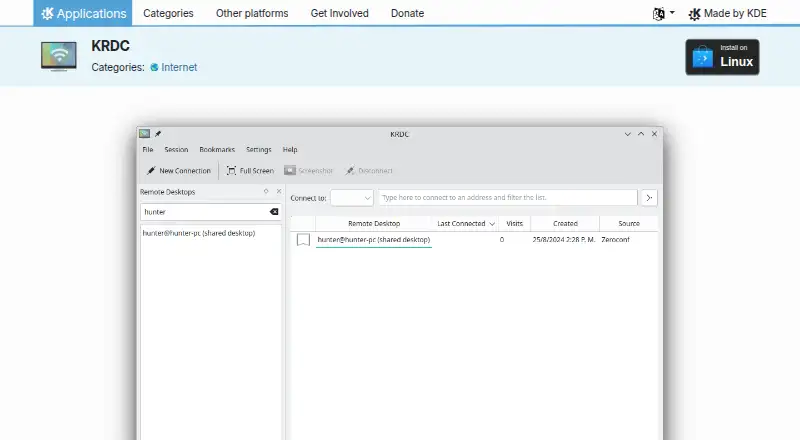Open the language selector dropdown

coord(663,14)
